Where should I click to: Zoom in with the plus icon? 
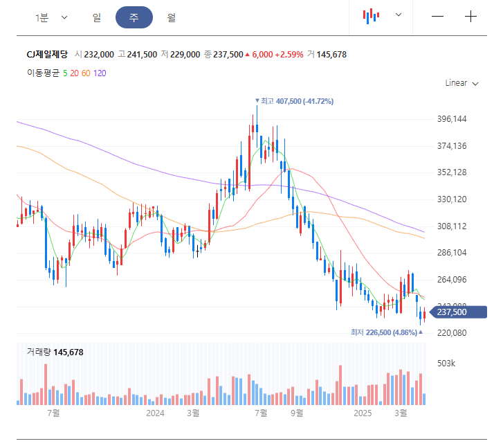coord(470,17)
